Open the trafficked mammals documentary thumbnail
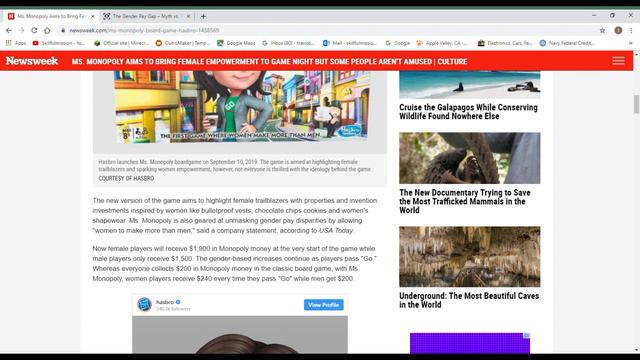 tap(470, 158)
